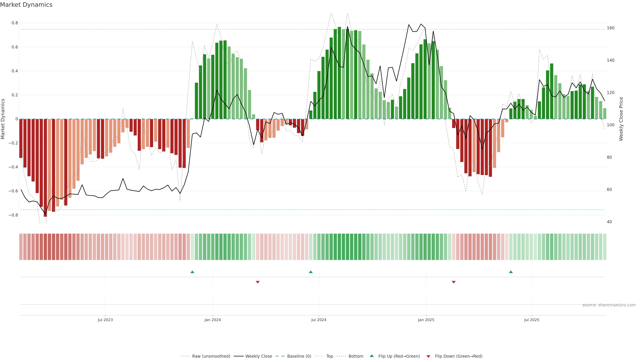The height and width of the screenshot is (362, 644).
Task: Click the Raw (unsmoothed) dashed legend icon
Action: coord(185,356)
